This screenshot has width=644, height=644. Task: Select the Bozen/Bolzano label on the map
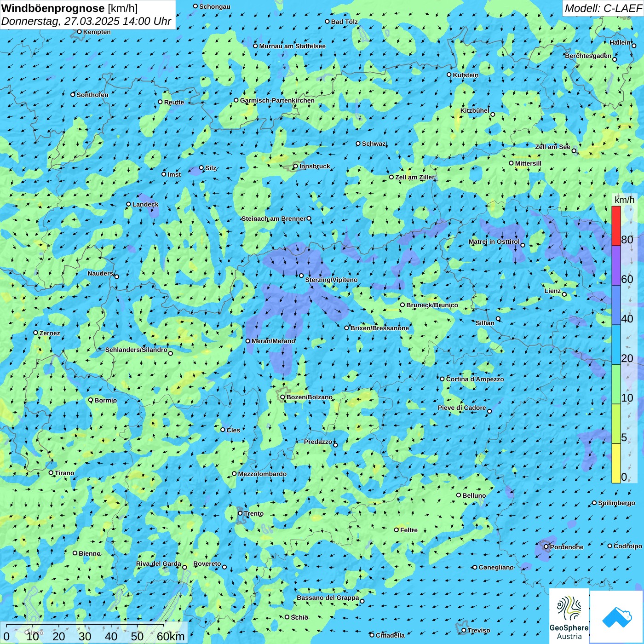309,397
